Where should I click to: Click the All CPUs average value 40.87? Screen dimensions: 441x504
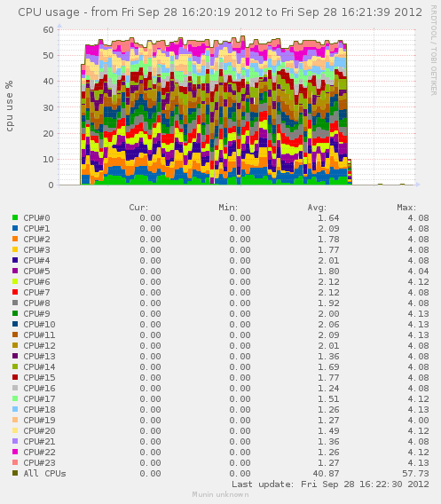click(326, 474)
